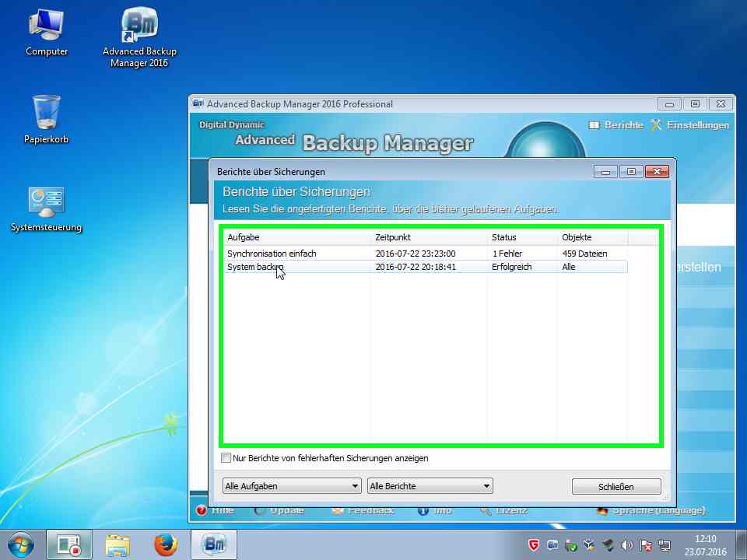Click the 'Alle' objects cell
The height and width of the screenshot is (560, 747).
569,267
